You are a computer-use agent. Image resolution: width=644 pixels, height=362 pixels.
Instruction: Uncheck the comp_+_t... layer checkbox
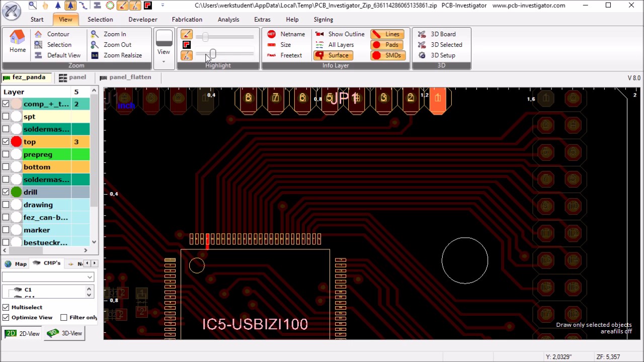[6, 104]
